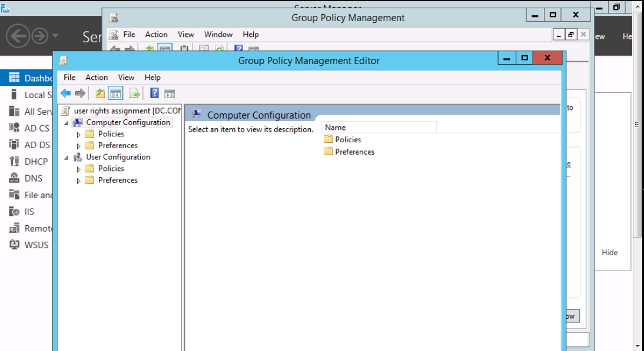Open the Editor's Help menu

pos(152,77)
